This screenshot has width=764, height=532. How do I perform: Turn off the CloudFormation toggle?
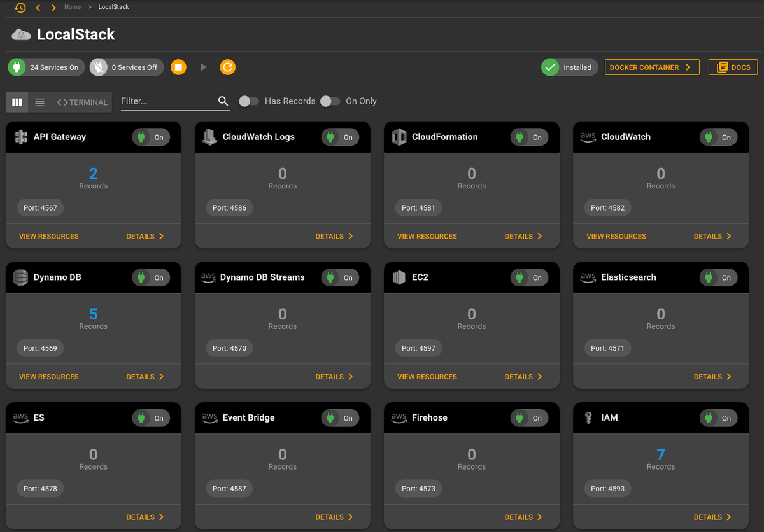[x=529, y=137]
